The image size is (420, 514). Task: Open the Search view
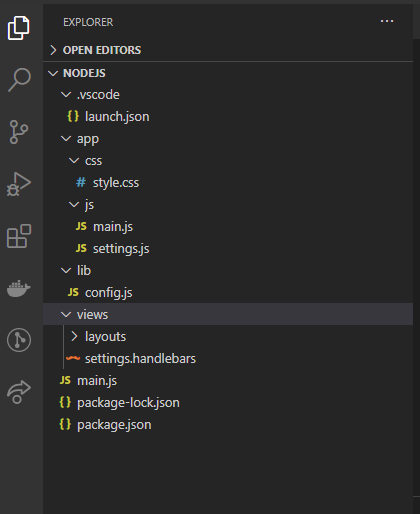tap(19, 80)
